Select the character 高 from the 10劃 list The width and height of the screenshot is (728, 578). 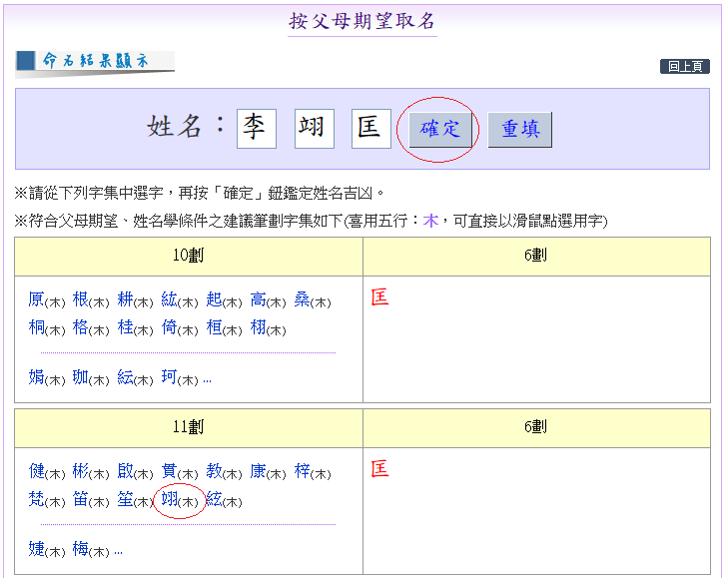click(x=258, y=299)
